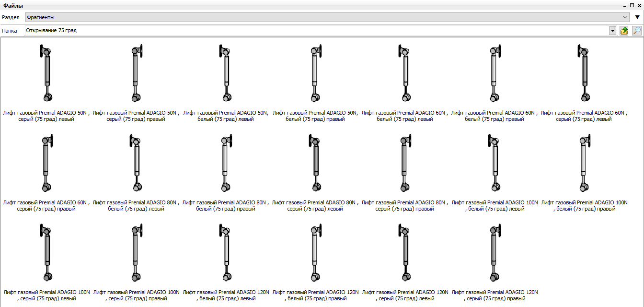Open the black triangle panel menu
644x307 pixels.
637,17
